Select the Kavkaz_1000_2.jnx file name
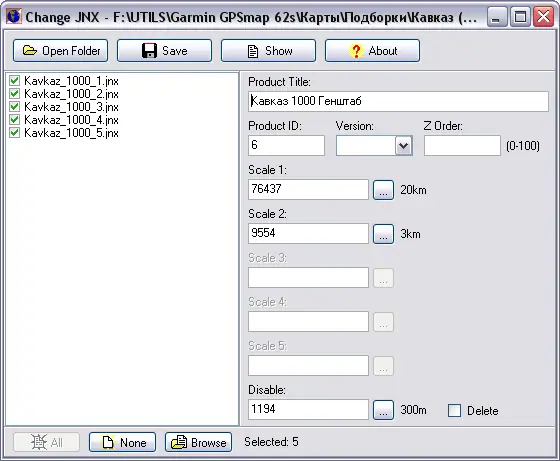 (x=71, y=94)
